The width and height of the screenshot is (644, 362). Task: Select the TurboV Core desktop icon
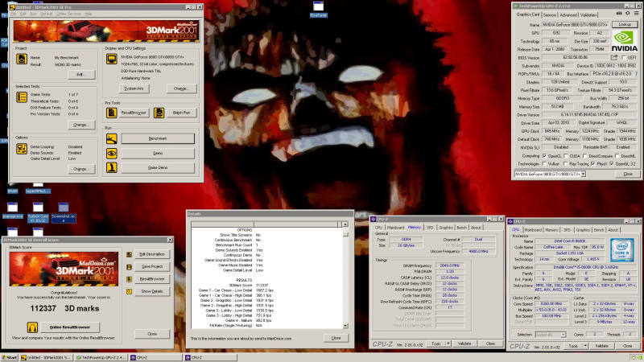(x=38, y=212)
